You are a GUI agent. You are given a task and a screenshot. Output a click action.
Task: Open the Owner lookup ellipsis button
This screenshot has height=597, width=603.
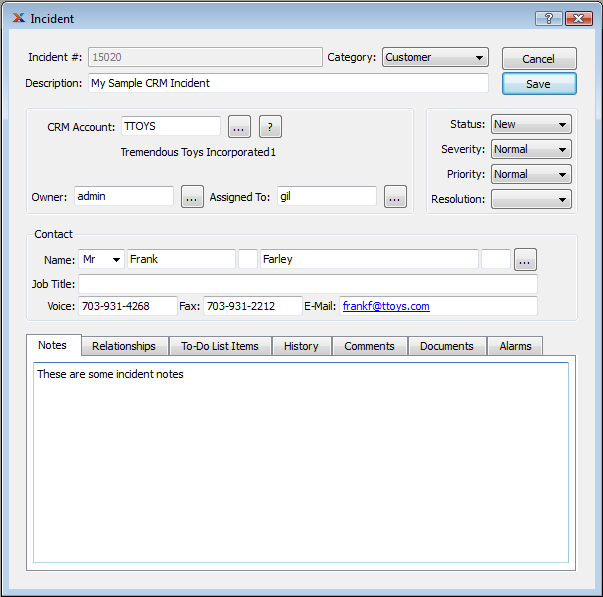[192, 197]
